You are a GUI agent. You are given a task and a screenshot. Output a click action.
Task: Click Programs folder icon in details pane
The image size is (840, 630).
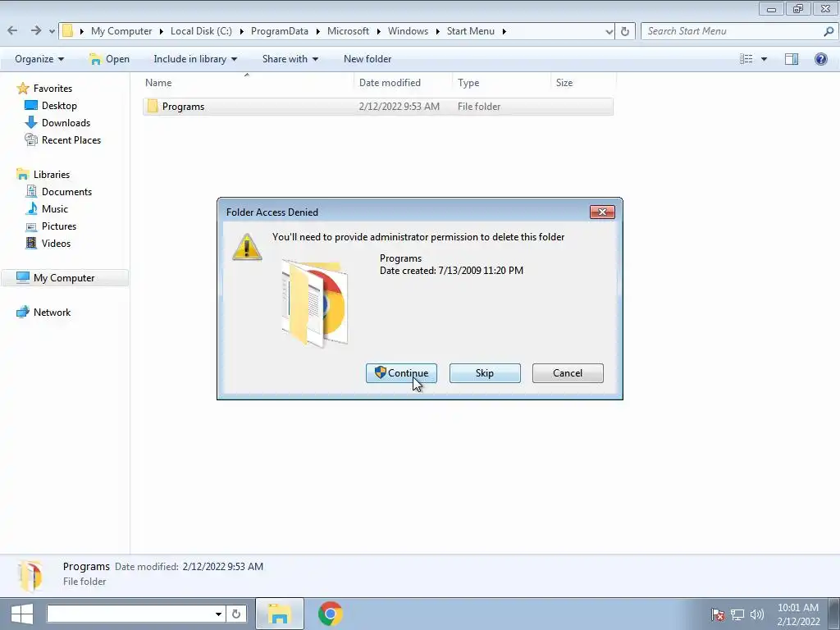tap(30, 575)
